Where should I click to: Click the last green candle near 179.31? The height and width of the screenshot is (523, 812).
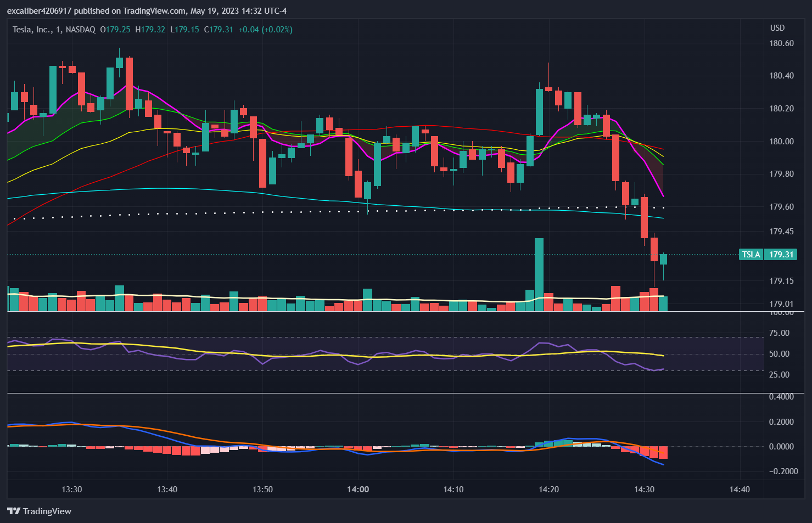point(663,259)
